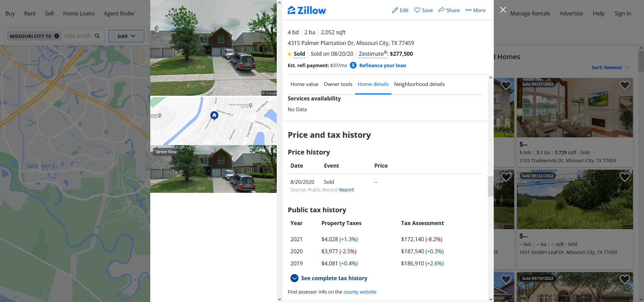Favorite the 1931 Golden Leaf Dr listing

click(625, 177)
